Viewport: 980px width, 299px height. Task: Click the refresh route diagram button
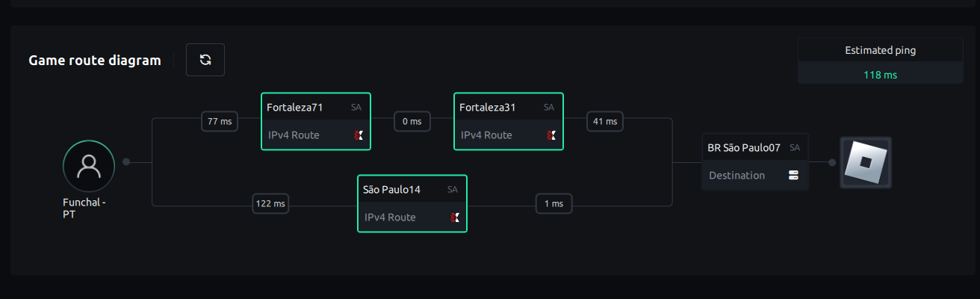click(x=205, y=60)
